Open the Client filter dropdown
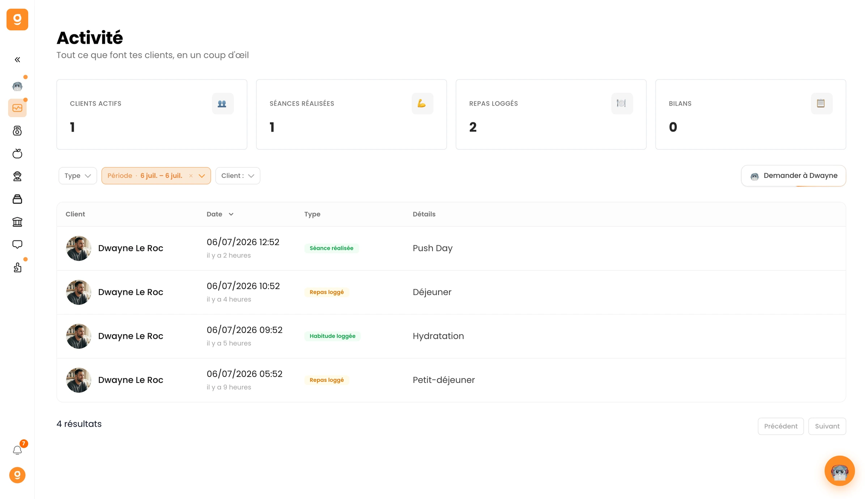Image resolution: width=868 pixels, height=499 pixels. click(x=238, y=176)
